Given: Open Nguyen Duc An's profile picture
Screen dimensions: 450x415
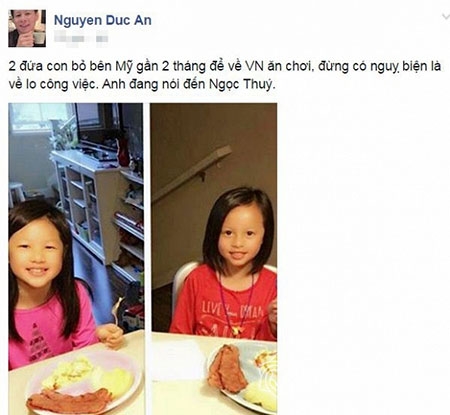Looking at the screenshot, I should [x=27, y=28].
